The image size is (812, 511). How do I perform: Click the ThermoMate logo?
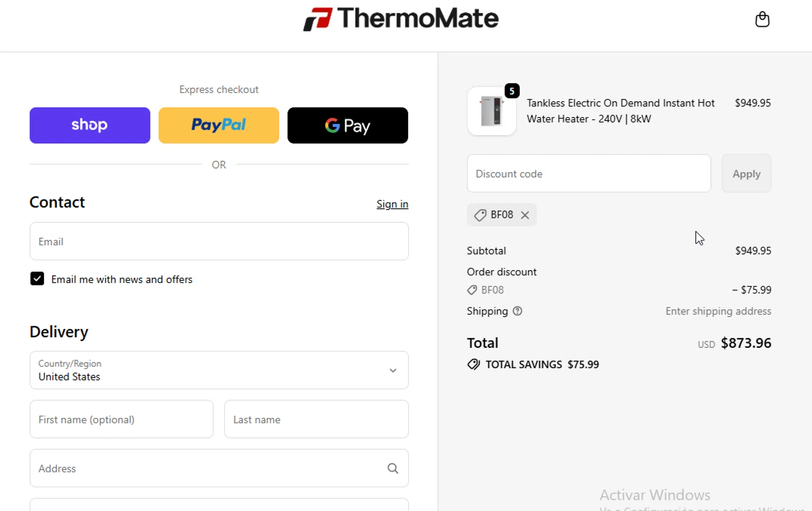401,19
